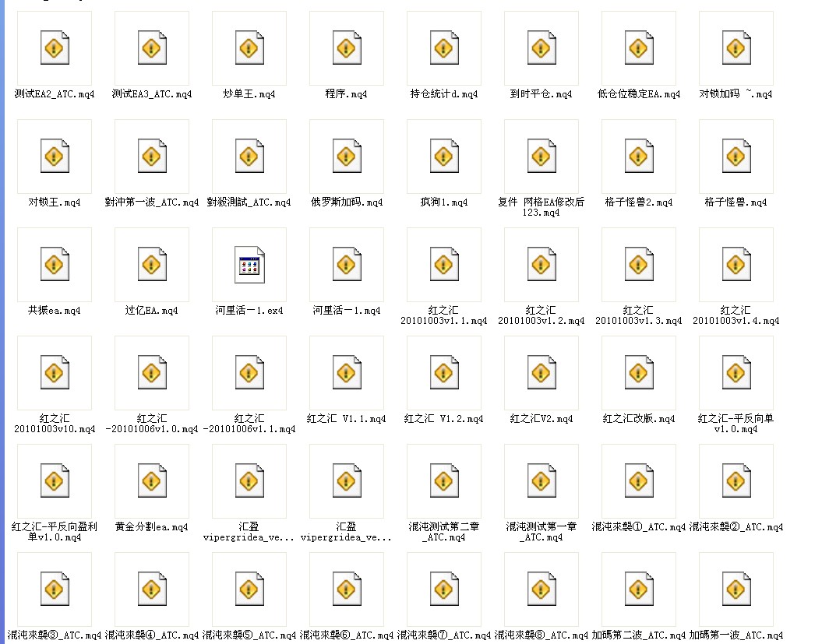Click the 炒单王.mq4 file icon

(x=249, y=48)
